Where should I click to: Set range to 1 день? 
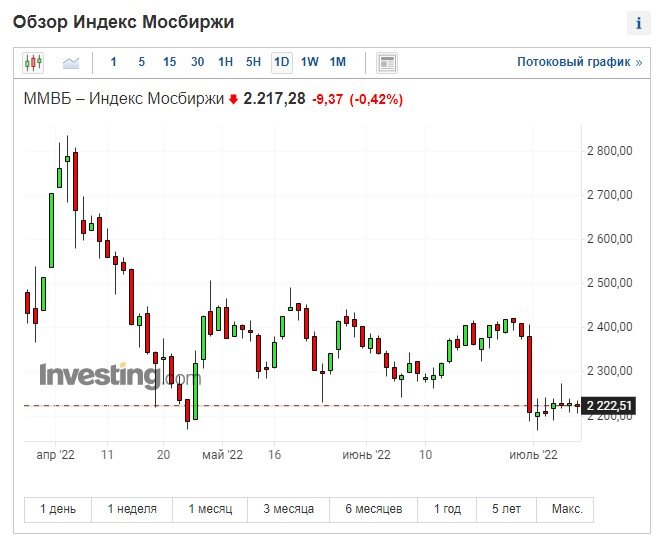(x=58, y=509)
